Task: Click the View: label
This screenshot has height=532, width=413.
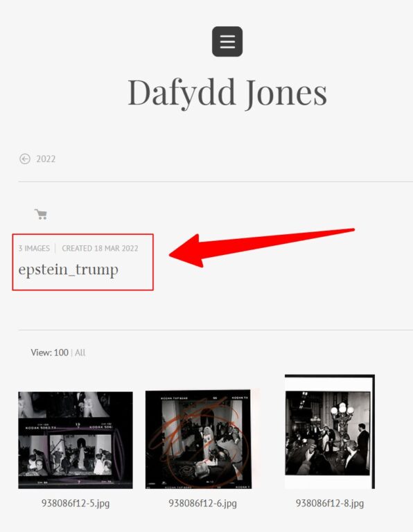Action: [x=41, y=353]
